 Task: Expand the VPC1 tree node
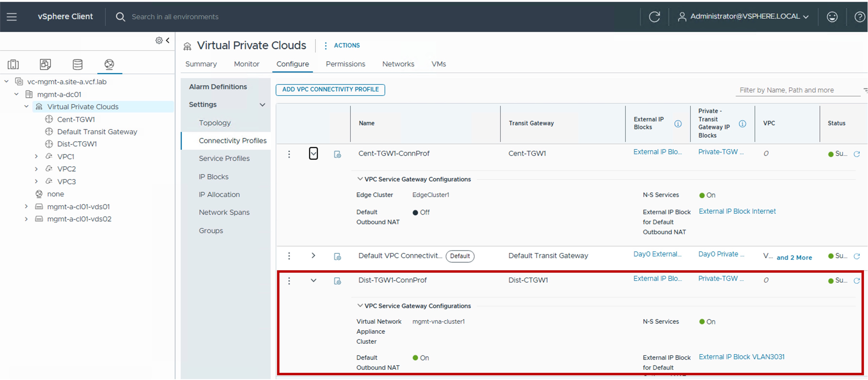point(36,157)
